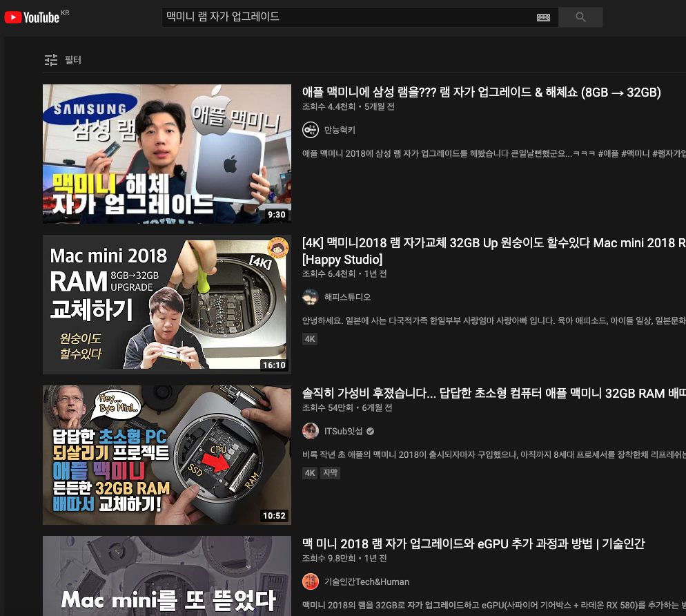Click 조회수 9.8만회 • 1년 전

[x=344, y=559]
